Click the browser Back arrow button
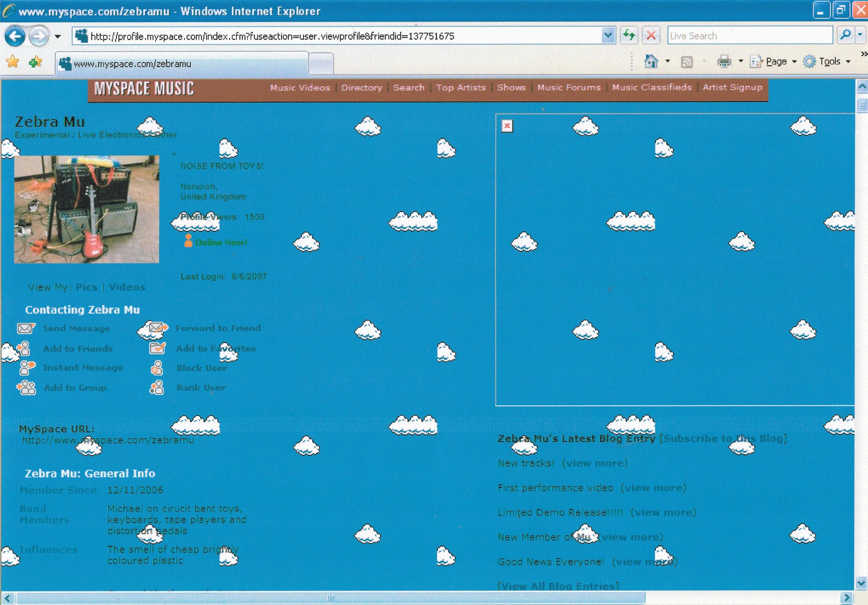Image resolution: width=868 pixels, height=605 pixels. (x=15, y=36)
